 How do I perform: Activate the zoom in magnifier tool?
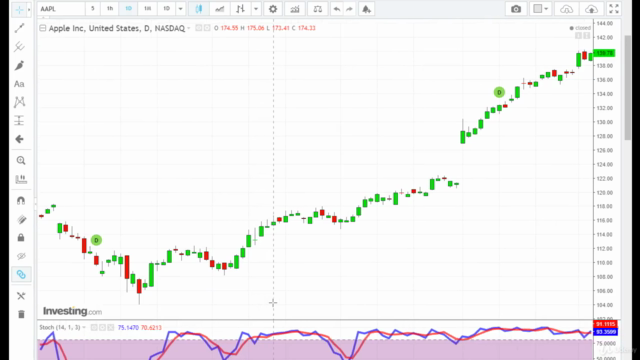coord(21,160)
